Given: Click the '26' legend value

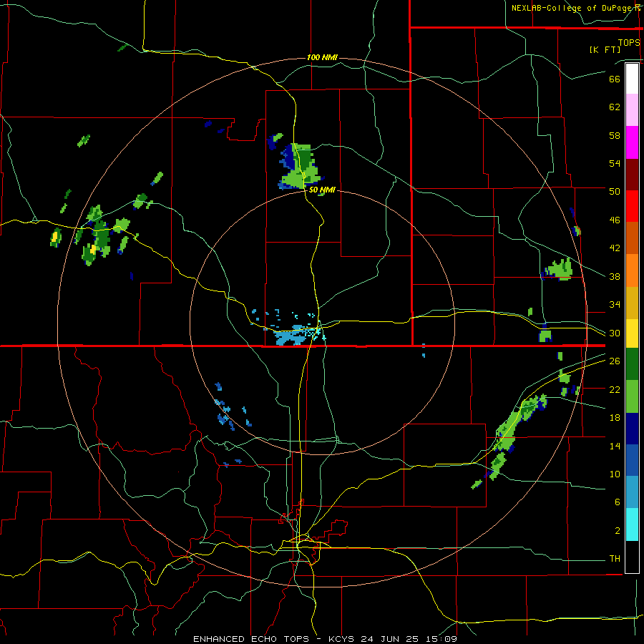Looking at the screenshot, I should [615, 361].
